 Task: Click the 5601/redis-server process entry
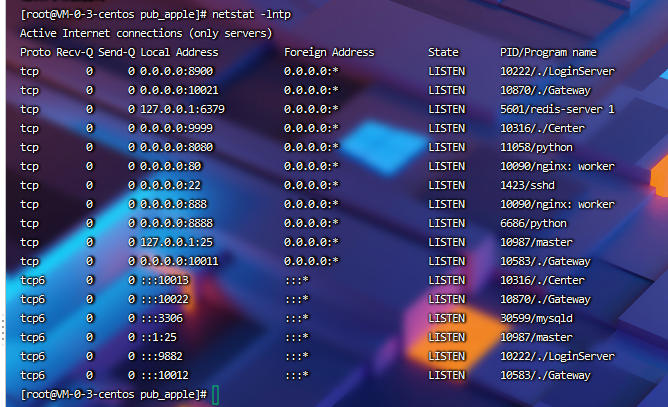557,109
